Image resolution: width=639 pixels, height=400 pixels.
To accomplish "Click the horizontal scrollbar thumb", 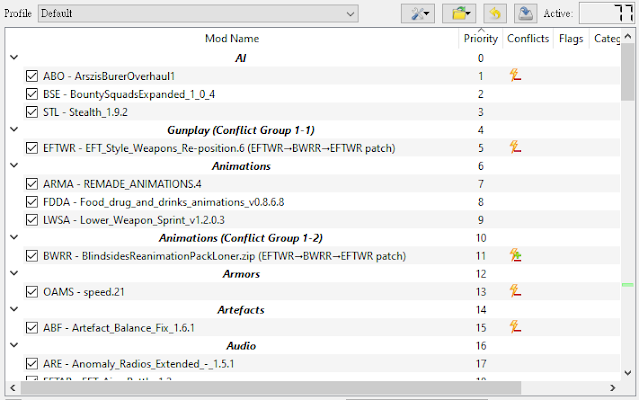I will (271, 388).
